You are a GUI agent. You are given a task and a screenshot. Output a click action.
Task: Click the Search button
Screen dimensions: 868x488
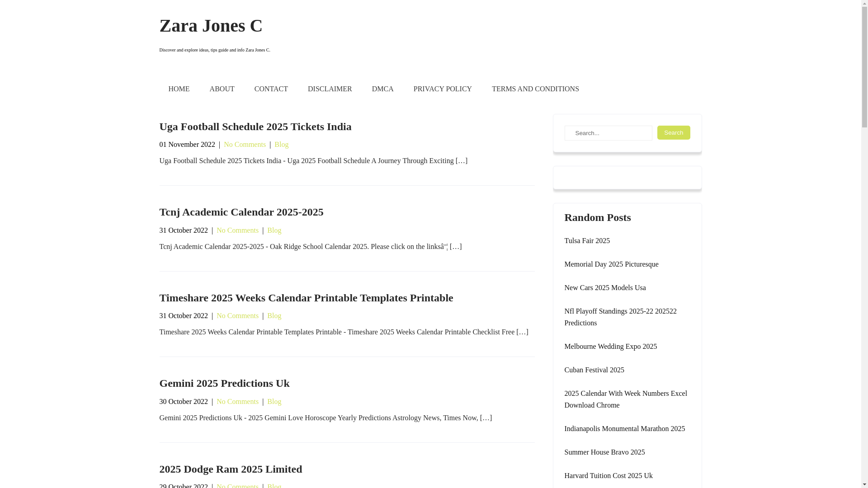coord(674,132)
